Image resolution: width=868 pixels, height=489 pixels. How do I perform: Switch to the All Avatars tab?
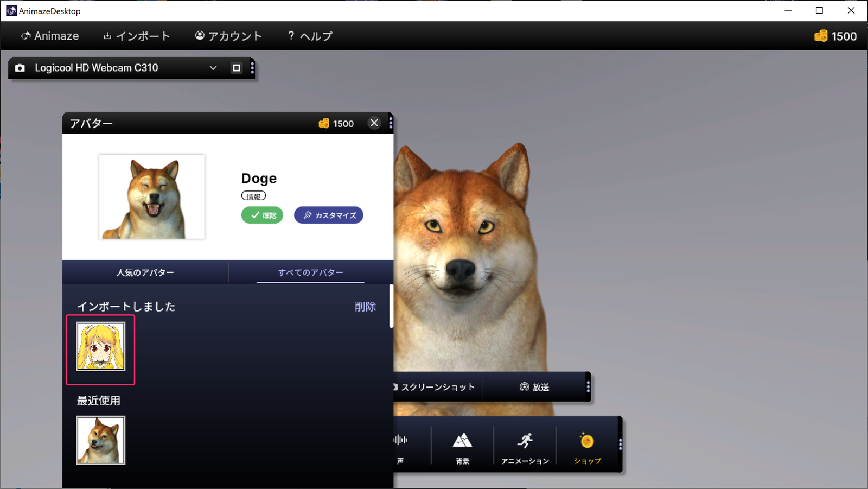310,272
